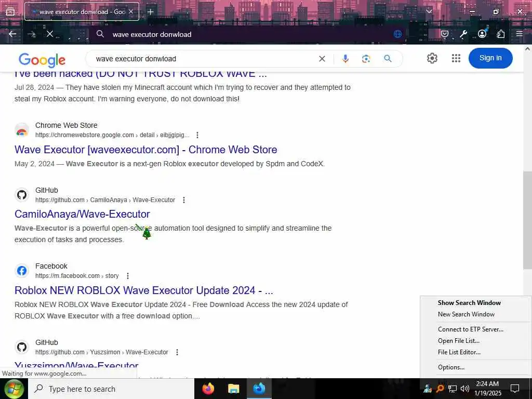Image resolution: width=532 pixels, height=399 pixels.
Task: Search by image with Google Lens icon
Action: [366, 59]
